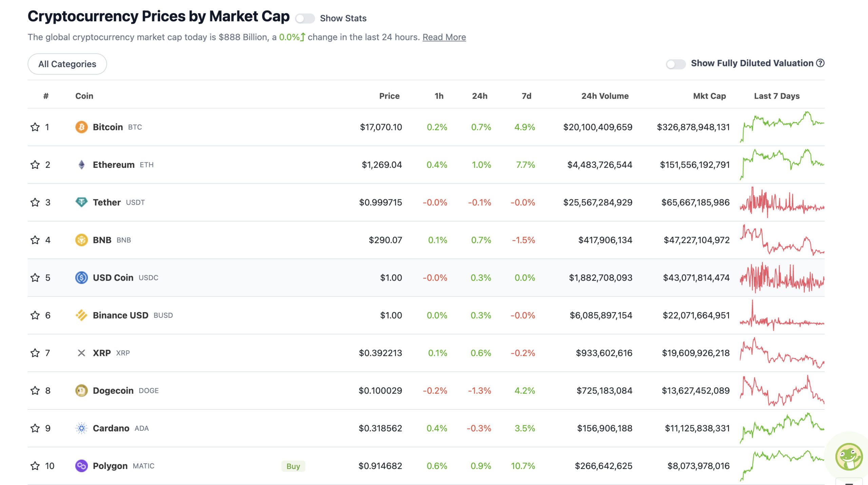Click Dogecoin 24h change -1.3%
This screenshot has height=485, width=868.
pyautogui.click(x=479, y=390)
